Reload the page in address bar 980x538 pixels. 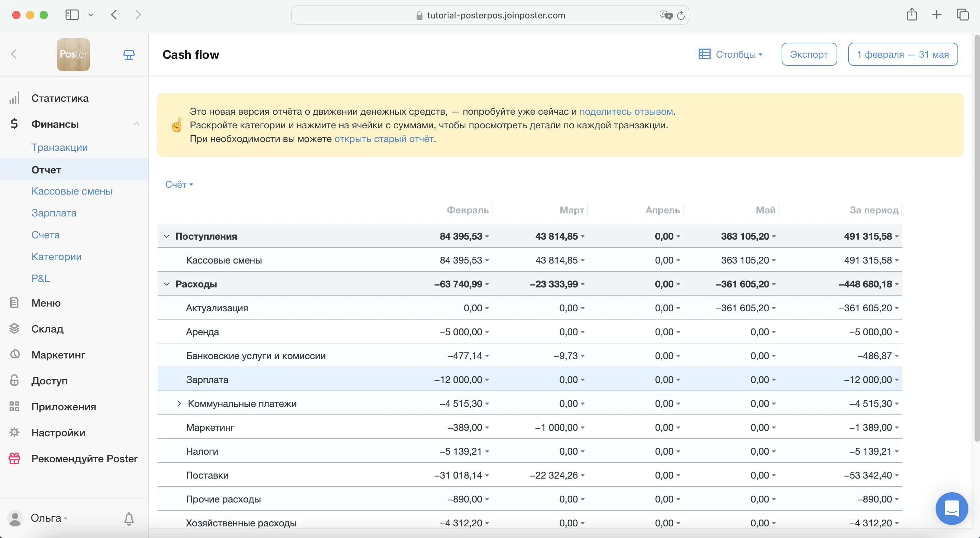point(681,15)
